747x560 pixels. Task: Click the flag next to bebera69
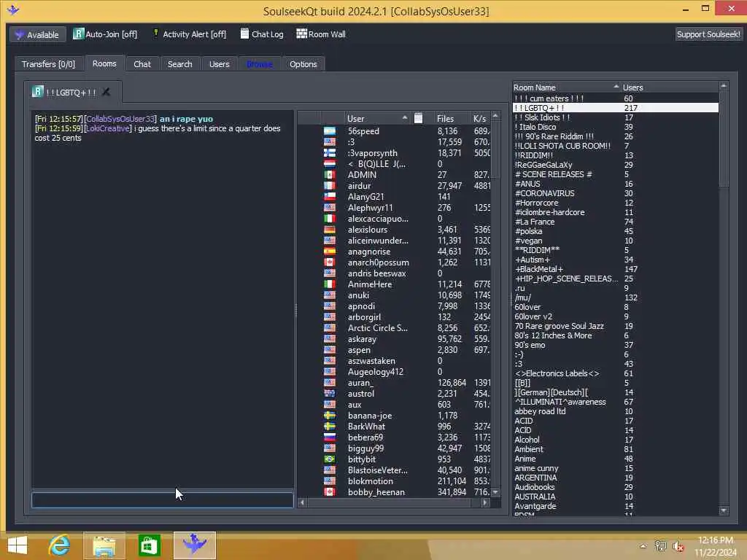[330, 437]
